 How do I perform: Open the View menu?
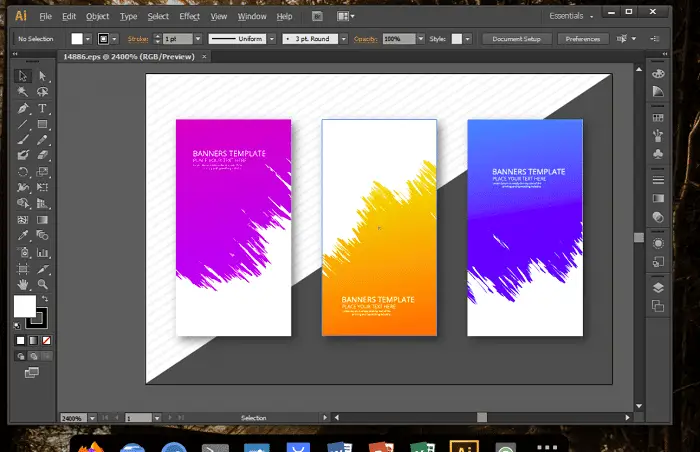219,17
